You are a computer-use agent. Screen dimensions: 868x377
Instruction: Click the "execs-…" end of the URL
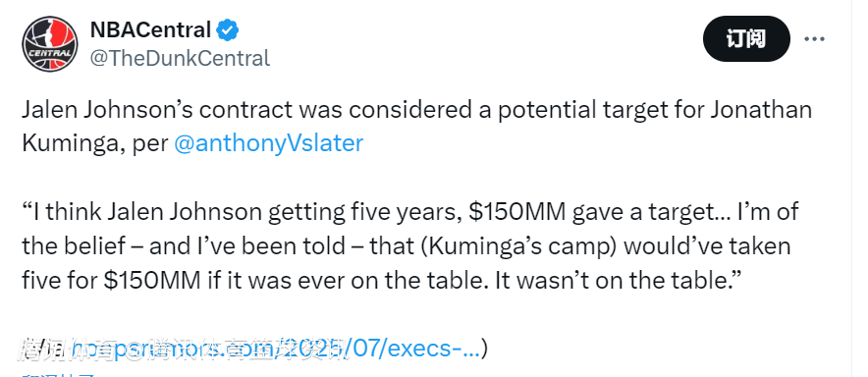(433, 350)
